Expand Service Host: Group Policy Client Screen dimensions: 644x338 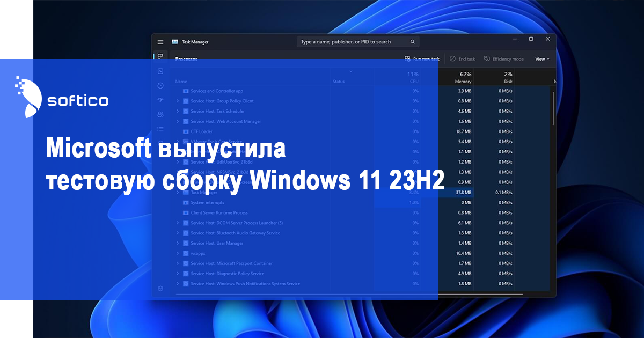178,101
